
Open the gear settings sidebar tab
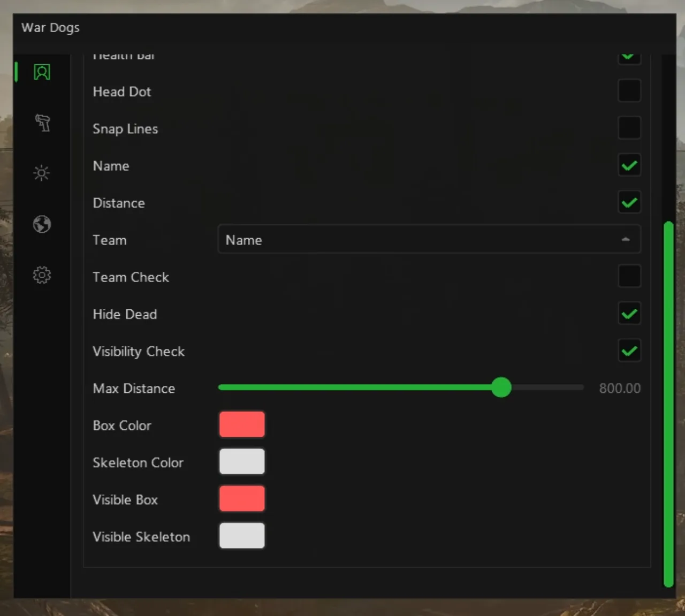click(42, 275)
